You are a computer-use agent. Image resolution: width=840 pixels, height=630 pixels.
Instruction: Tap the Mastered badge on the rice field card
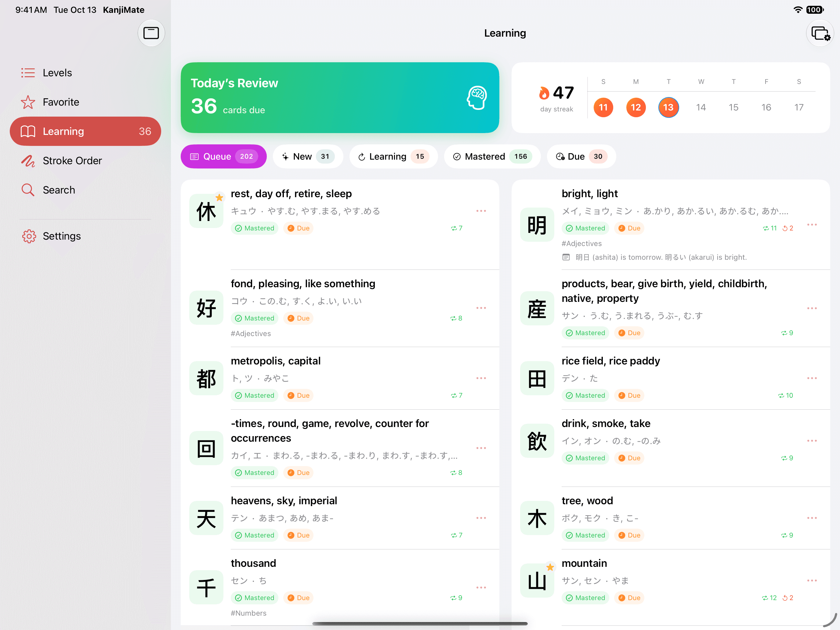pyautogui.click(x=585, y=395)
